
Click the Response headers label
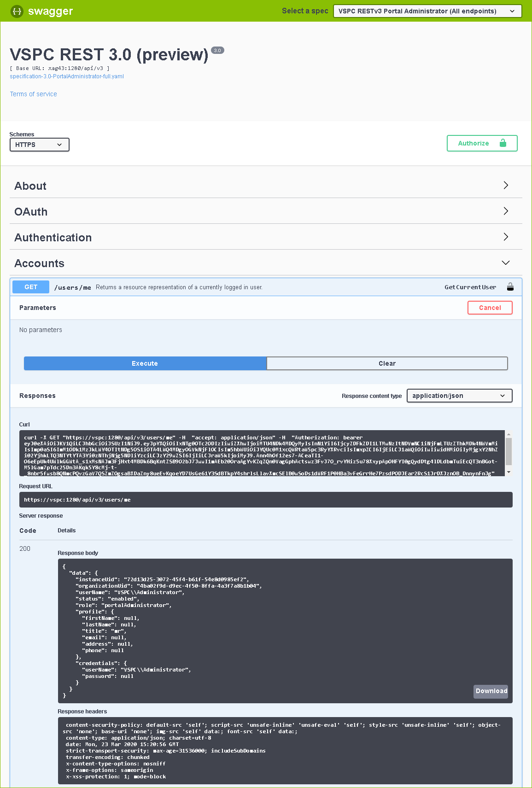click(x=82, y=712)
